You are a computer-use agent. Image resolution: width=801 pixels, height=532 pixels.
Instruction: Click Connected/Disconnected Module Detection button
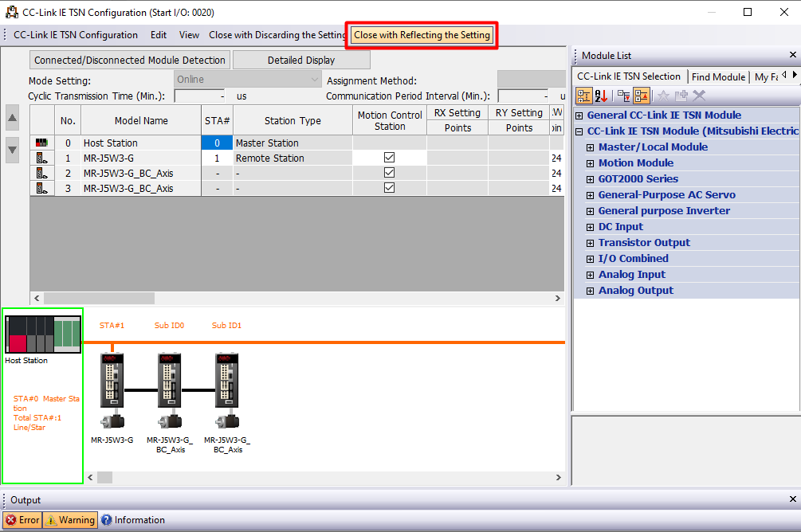tap(130, 60)
